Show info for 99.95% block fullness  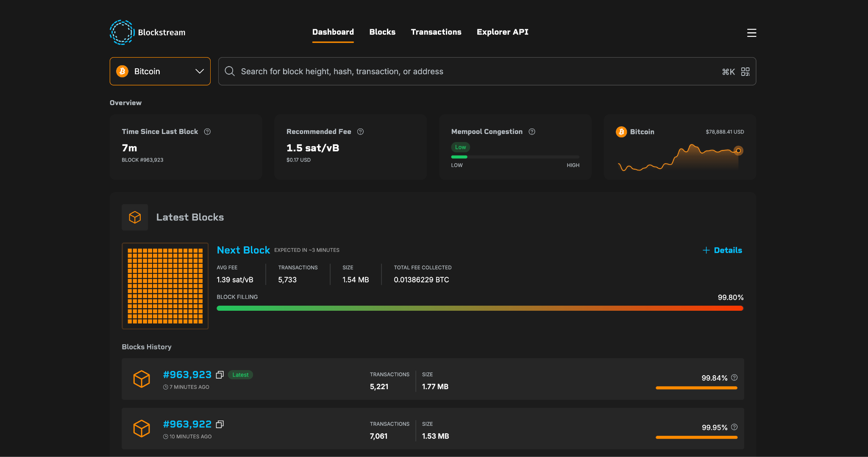point(734,427)
